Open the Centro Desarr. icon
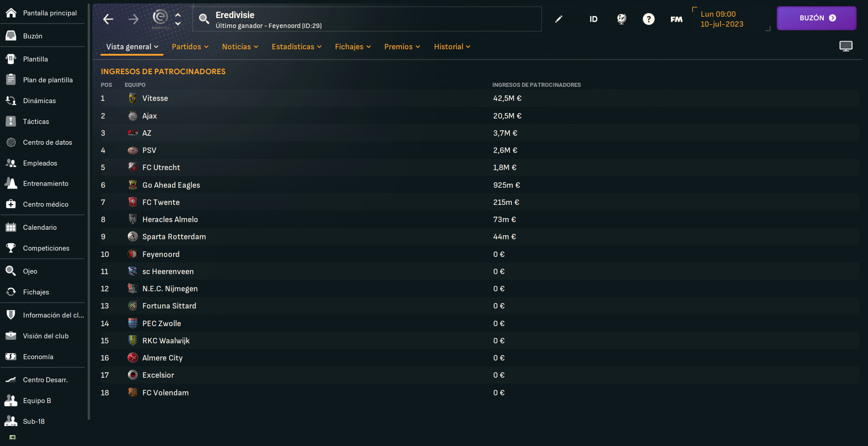 coord(11,380)
